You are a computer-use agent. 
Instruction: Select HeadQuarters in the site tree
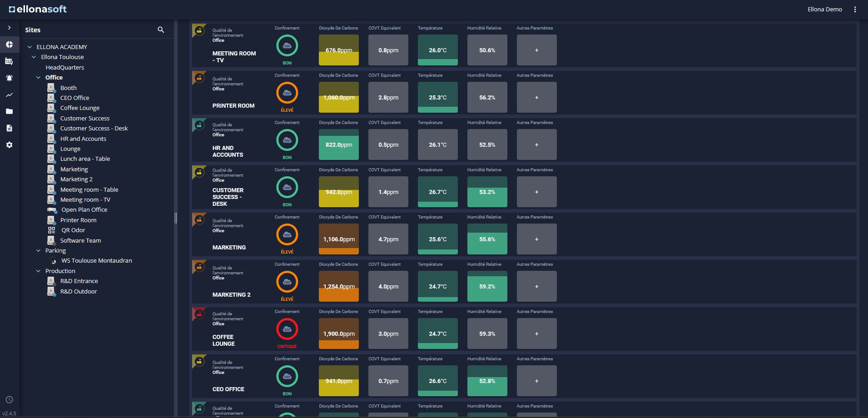64,67
